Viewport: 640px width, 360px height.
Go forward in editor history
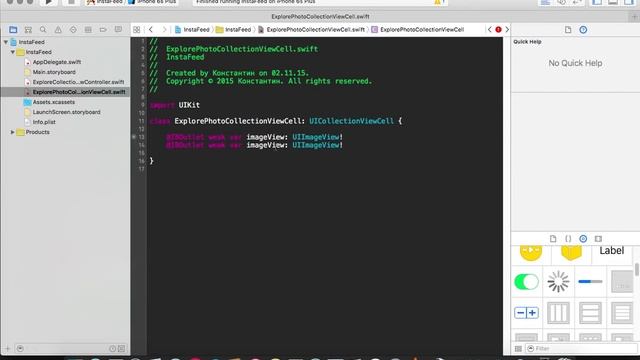[164, 29]
